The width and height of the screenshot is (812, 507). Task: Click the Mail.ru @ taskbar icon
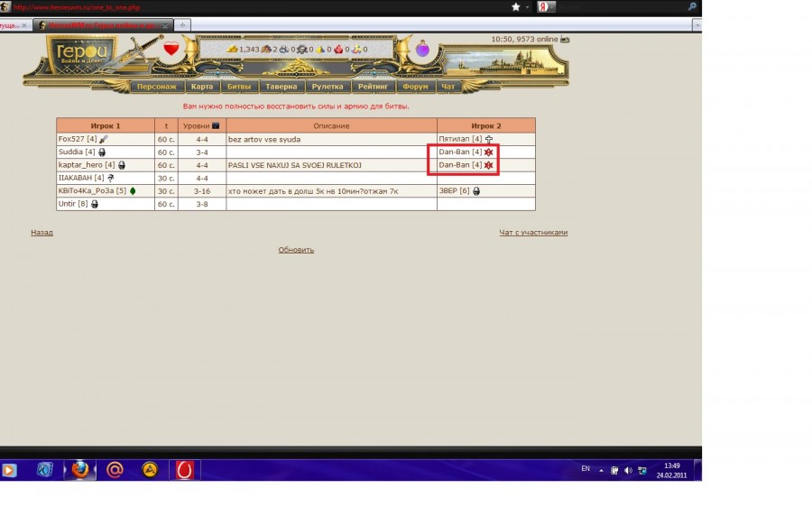(115, 469)
